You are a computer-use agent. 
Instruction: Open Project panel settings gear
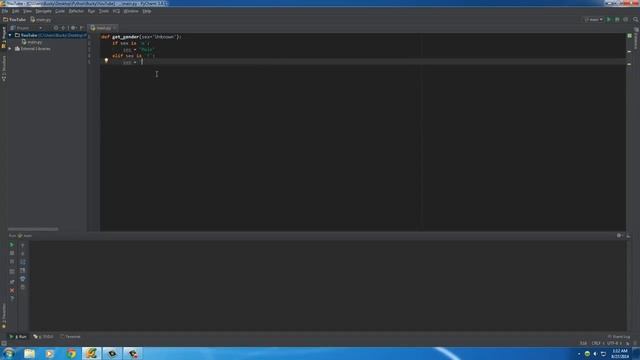click(x=73, y=28)
